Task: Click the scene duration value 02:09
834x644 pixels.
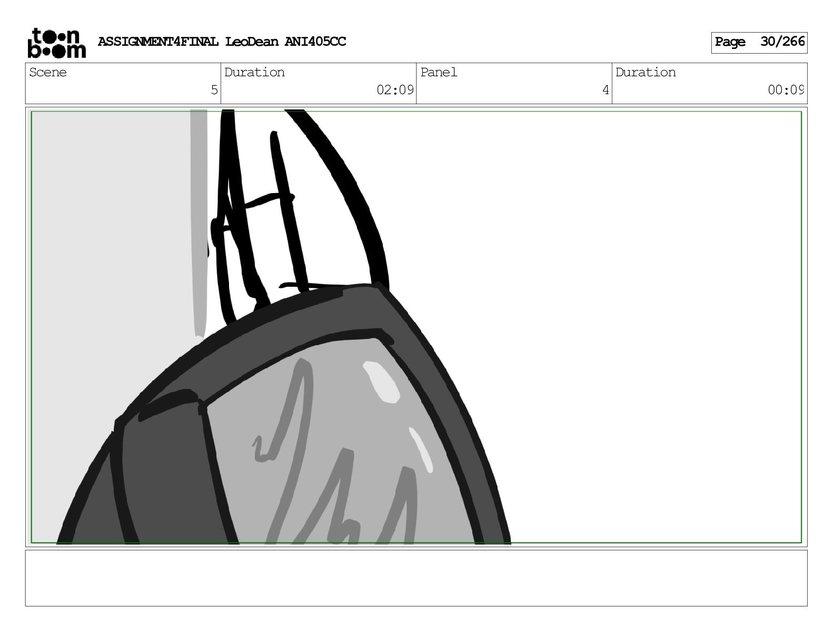Action: pos(395,90)
